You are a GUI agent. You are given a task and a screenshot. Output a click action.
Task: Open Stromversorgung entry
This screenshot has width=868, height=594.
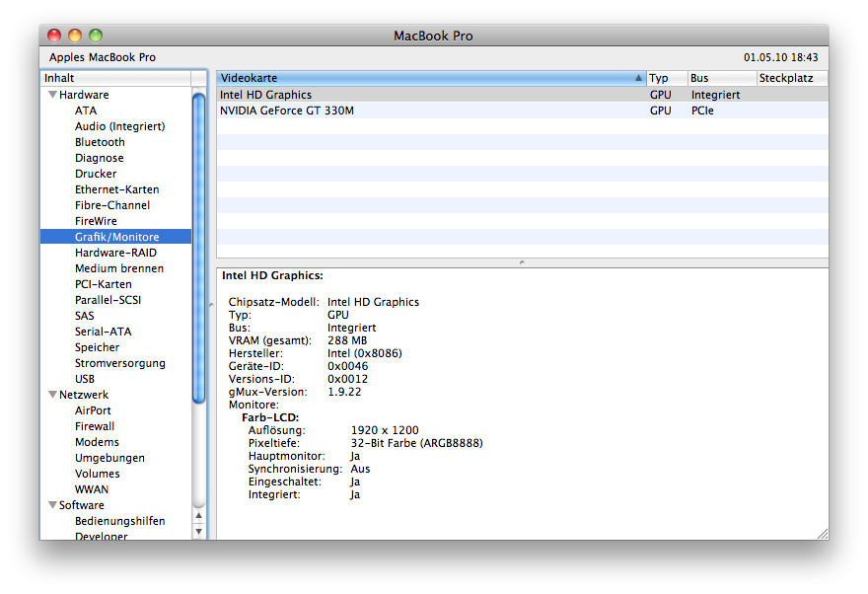pyautogui.click(x=120, y=363)
